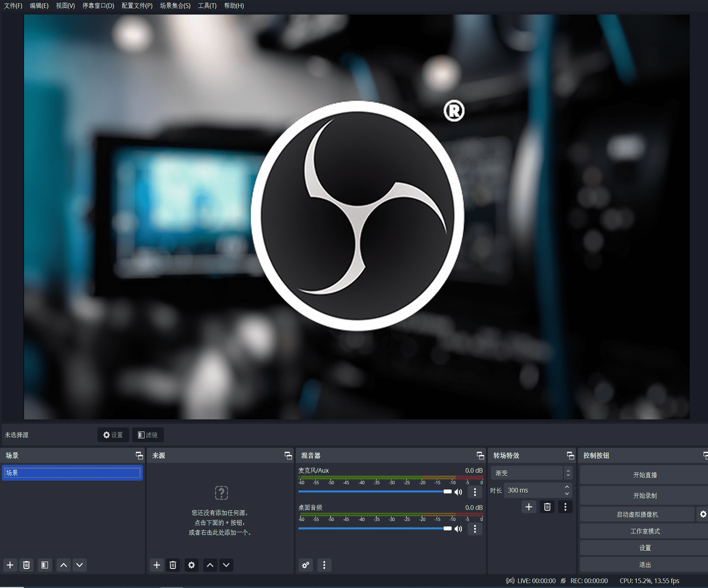Open the 工具(T) menu
Screen dimensions: 708x588
(x=207, y=6)
